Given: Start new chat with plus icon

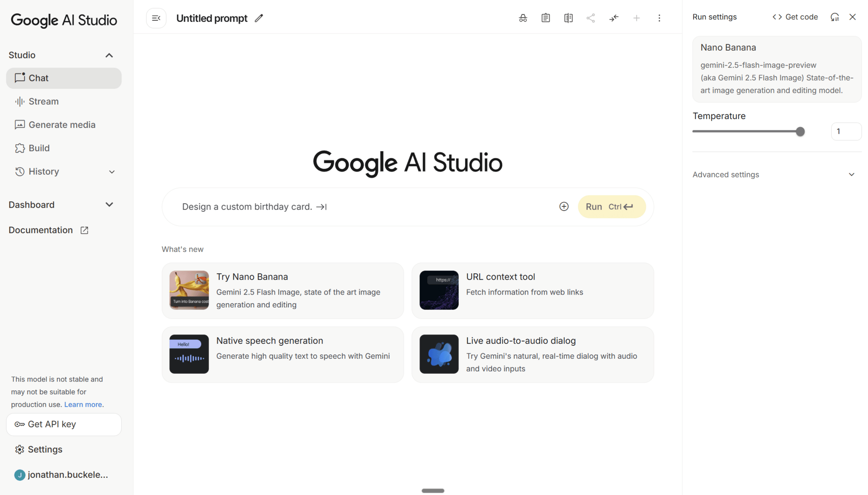Looking at the screenshot, I should pyautogui.click(x=637, y=18).
